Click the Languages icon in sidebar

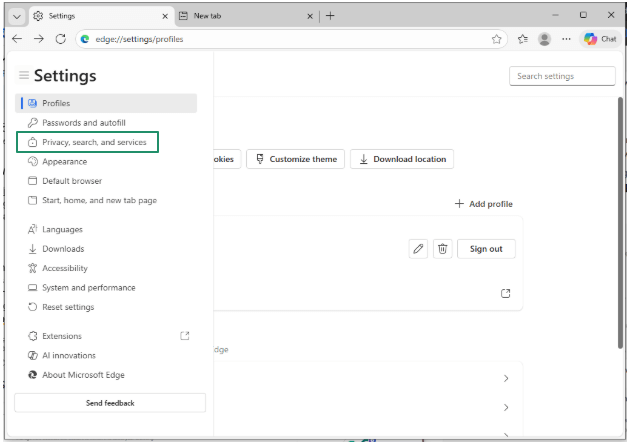coord(33,229)
